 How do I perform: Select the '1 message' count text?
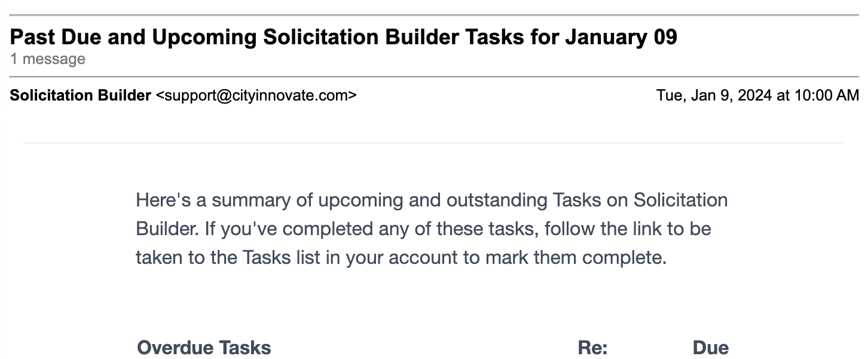point(48,59)
